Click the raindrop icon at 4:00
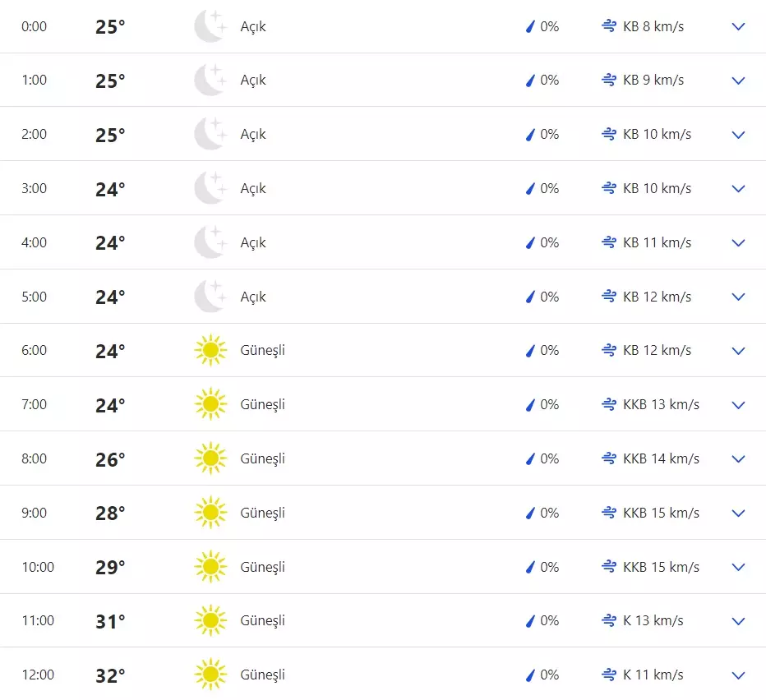 530,242
